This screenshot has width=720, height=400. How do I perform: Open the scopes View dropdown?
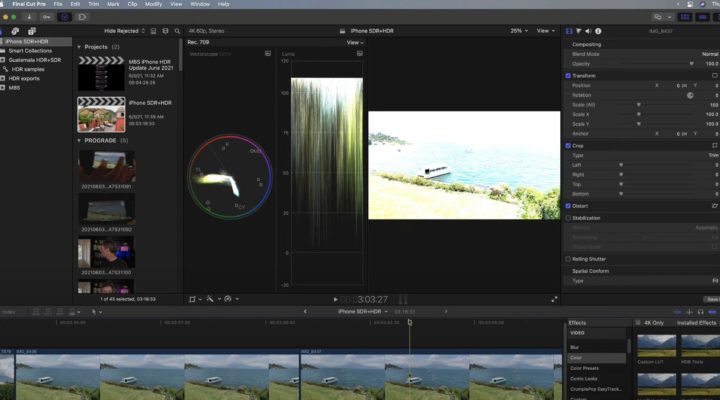[355, 42]
